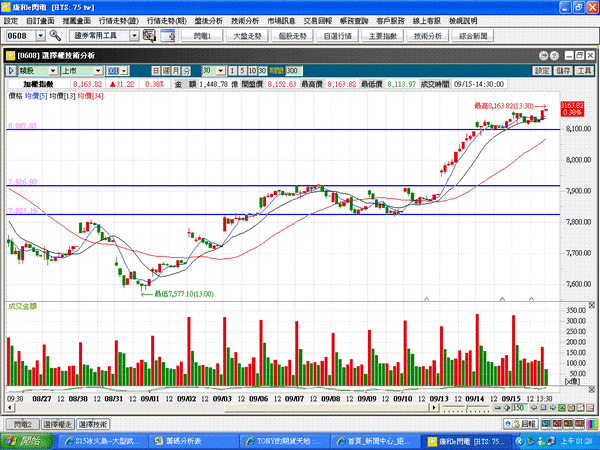Click the 工具 button on chart toolbar
Image resolution: width=600 pixels, height=450 pixels.
584,71
